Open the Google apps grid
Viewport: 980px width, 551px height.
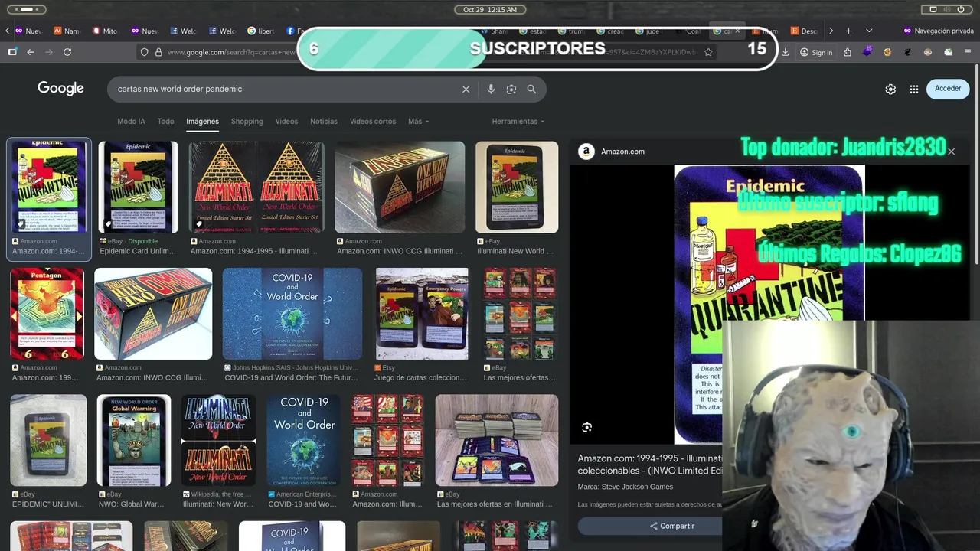coord(914,89)
